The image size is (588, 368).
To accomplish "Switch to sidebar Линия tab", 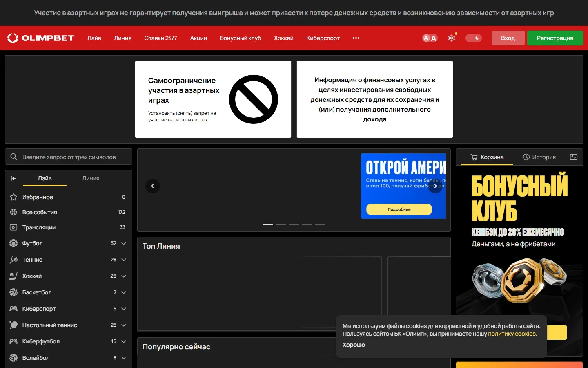I will 91,178.
